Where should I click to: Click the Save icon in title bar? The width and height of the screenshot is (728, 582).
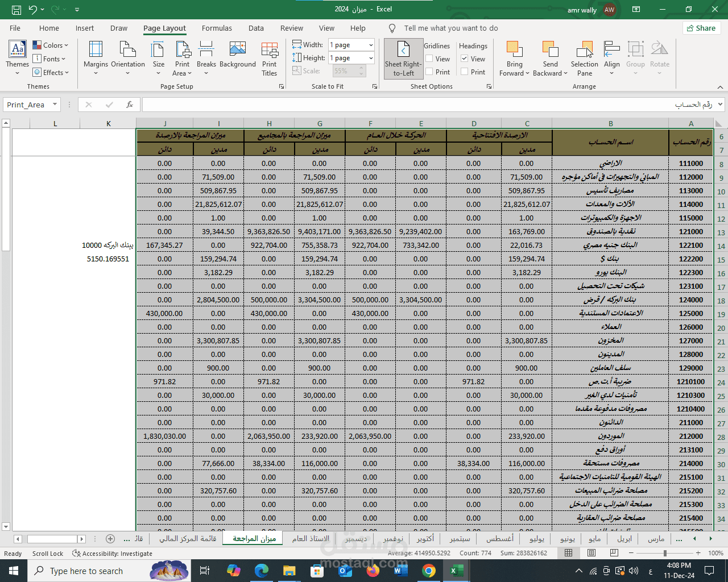pyautogui.click(x=16, y=10)
